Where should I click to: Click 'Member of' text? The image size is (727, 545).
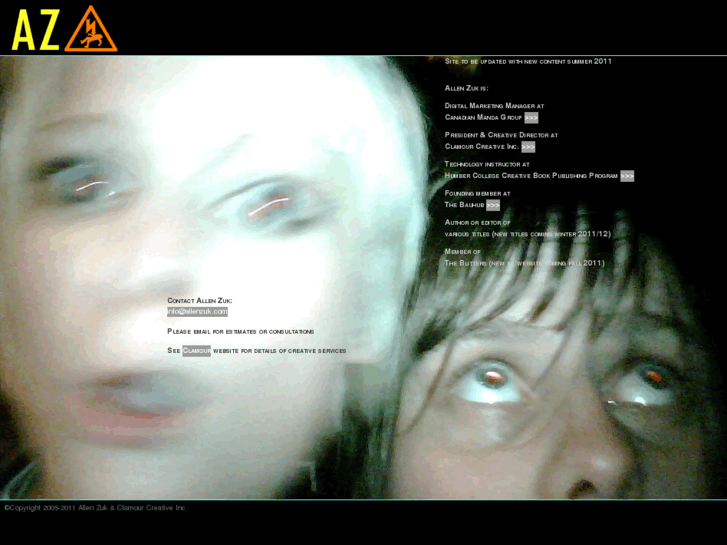click(x=462, y=252)
